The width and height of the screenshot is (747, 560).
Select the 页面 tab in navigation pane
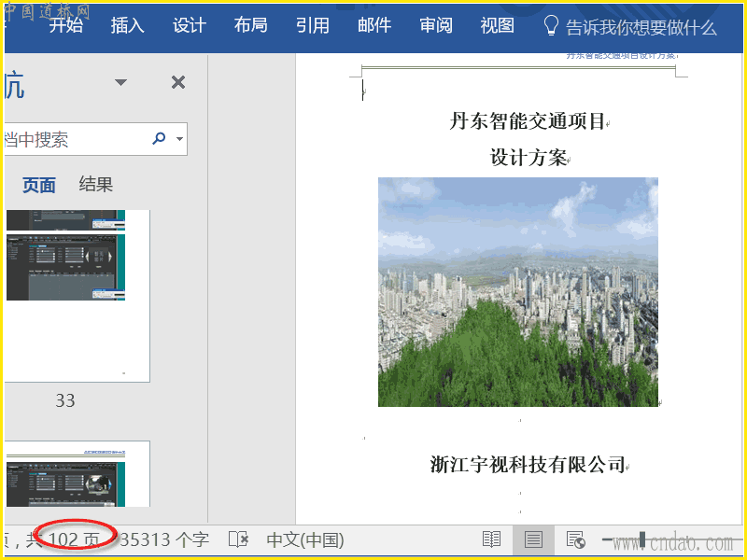[x=39, y=185]
